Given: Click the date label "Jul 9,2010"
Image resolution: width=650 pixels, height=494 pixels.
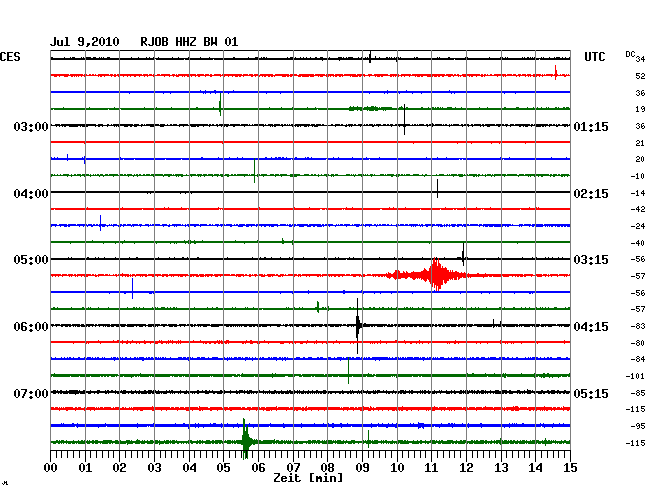Looking at the screenshot, I should coord(85,42).
